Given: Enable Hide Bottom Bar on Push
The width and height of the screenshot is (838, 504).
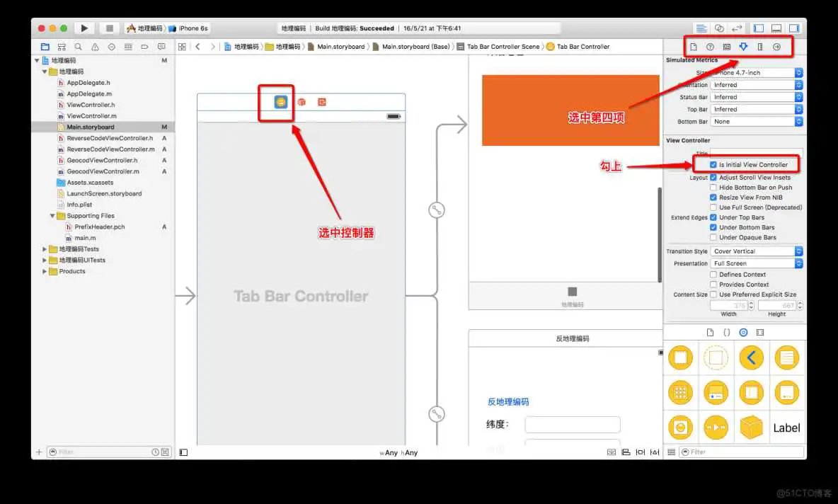Looking at the screenshot, I should pyautogui.click(x=713, y=187).
